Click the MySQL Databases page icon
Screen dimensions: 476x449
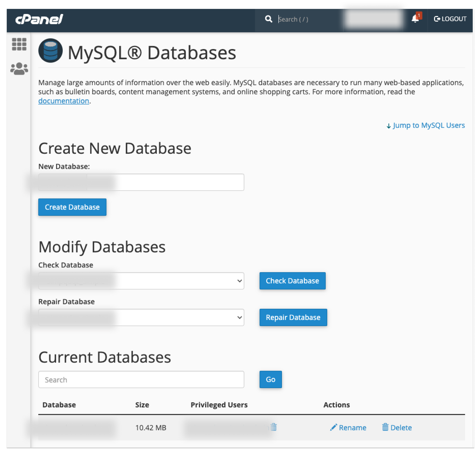(x=51, y=51)
